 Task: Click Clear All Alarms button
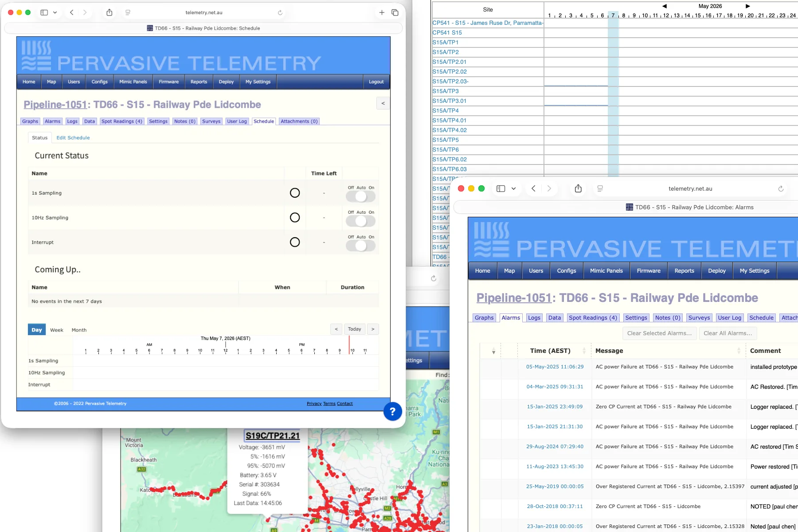click(x=728, y=333)
